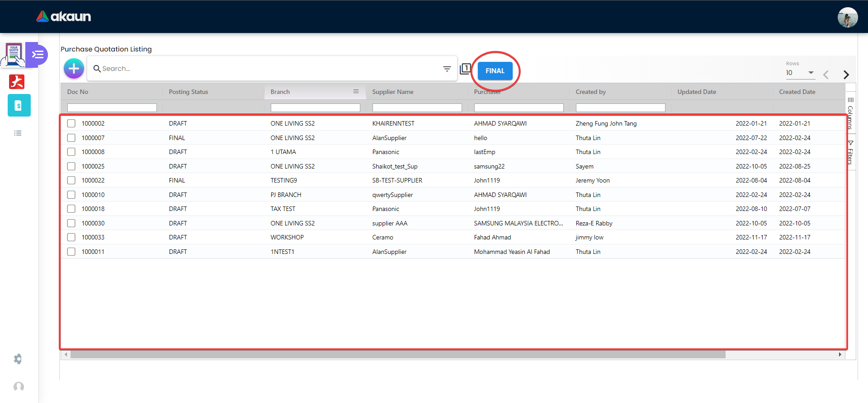Viewport: 868px width, 403px height.
Task: Open the red PDF app icon in sidebar
Action: point(17,82)
